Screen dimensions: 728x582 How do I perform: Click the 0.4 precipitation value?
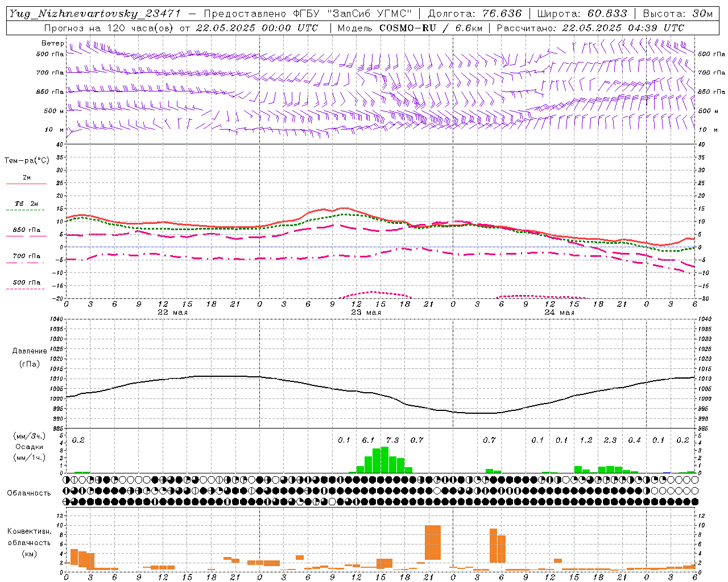(x=634, y=440)
